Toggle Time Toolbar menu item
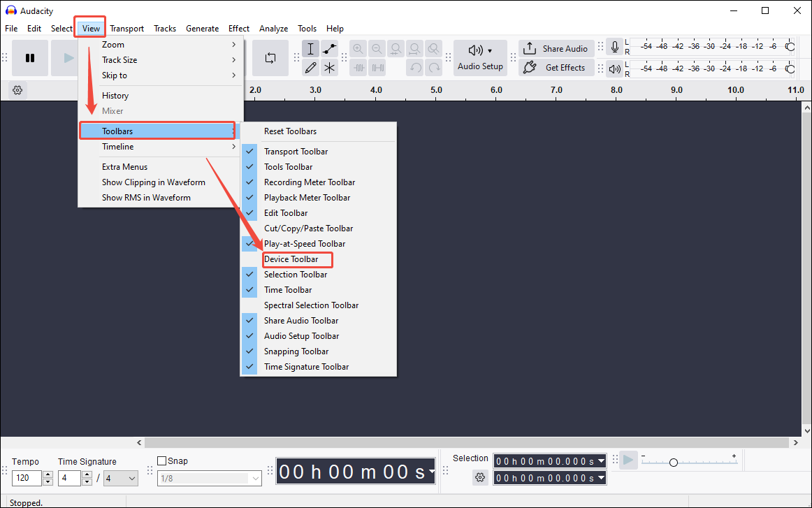The height and width of the screenshot is (508, 812). pos(319,289)
